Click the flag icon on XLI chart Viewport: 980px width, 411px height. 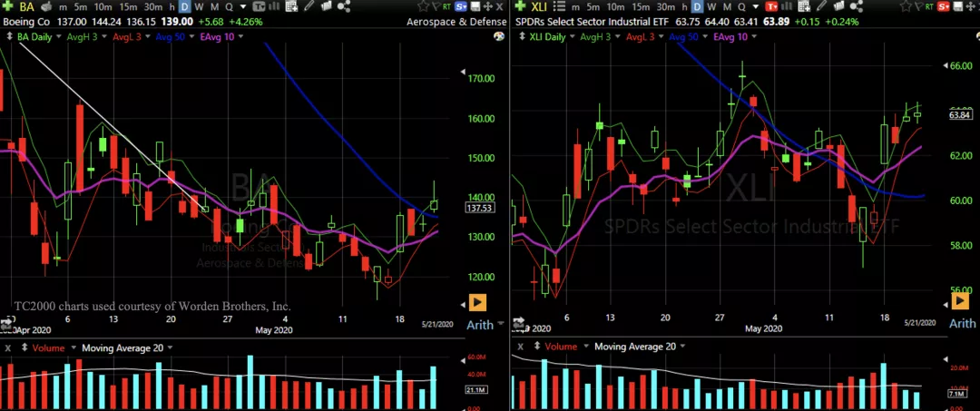918,6
